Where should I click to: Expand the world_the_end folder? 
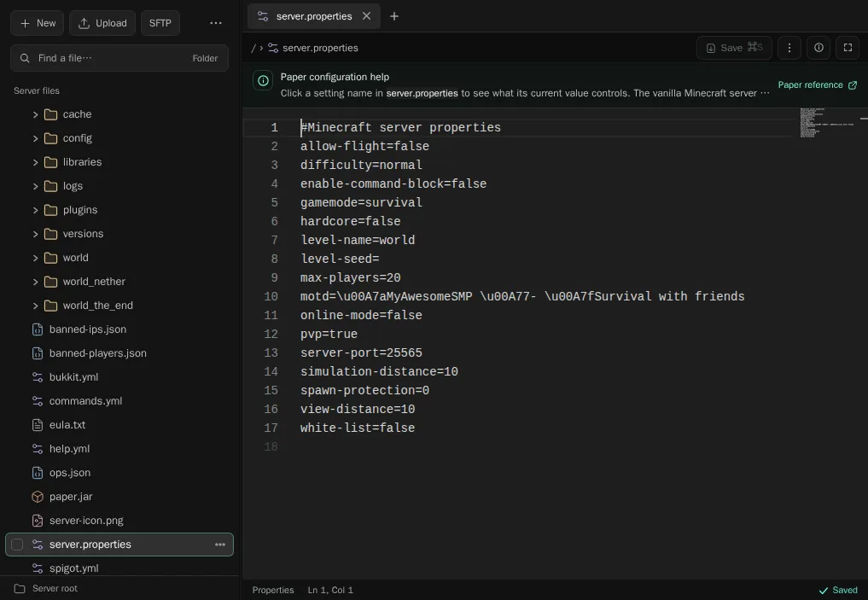[36, 306]
